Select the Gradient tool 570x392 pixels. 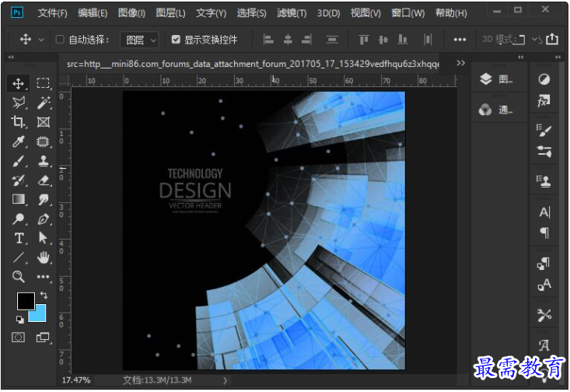18,199
